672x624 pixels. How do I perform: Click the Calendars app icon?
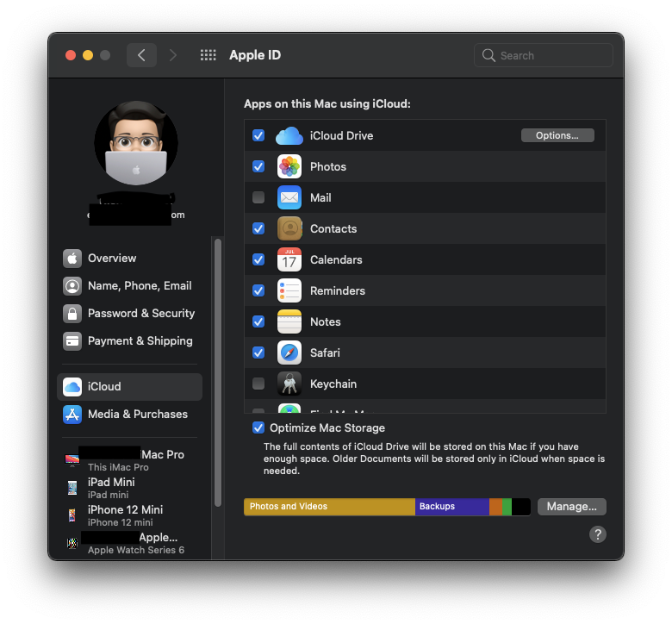(289, 259)
